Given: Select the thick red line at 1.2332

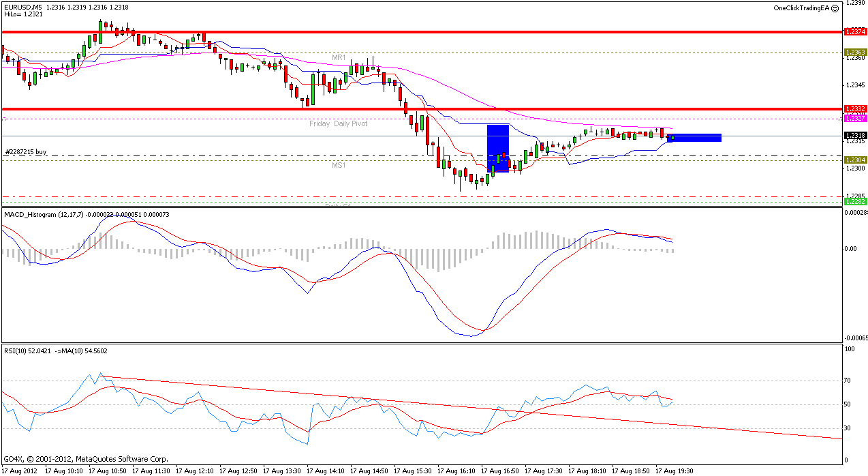Looking at the screenshot, I should [422, 108].
